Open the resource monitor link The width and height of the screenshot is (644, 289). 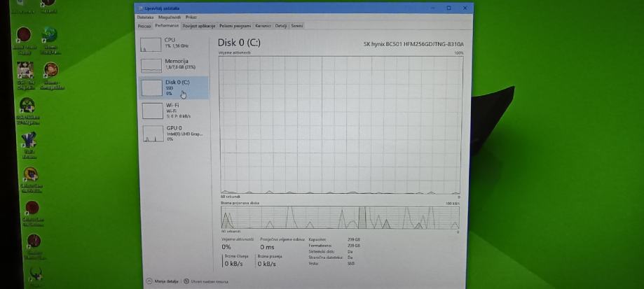pyautogui.click(x=210, y=281)
